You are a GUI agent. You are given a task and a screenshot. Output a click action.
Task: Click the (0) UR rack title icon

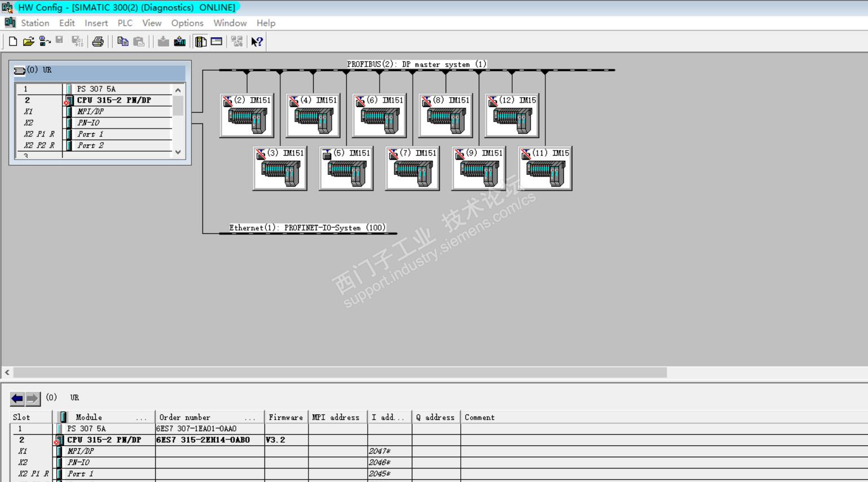pyautogui.click(x=20, y=70)
